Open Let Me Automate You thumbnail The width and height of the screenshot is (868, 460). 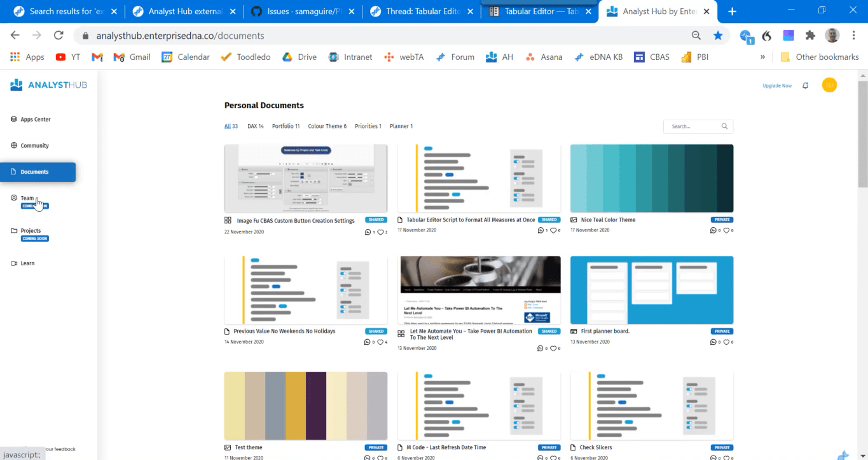click(479, 290)
